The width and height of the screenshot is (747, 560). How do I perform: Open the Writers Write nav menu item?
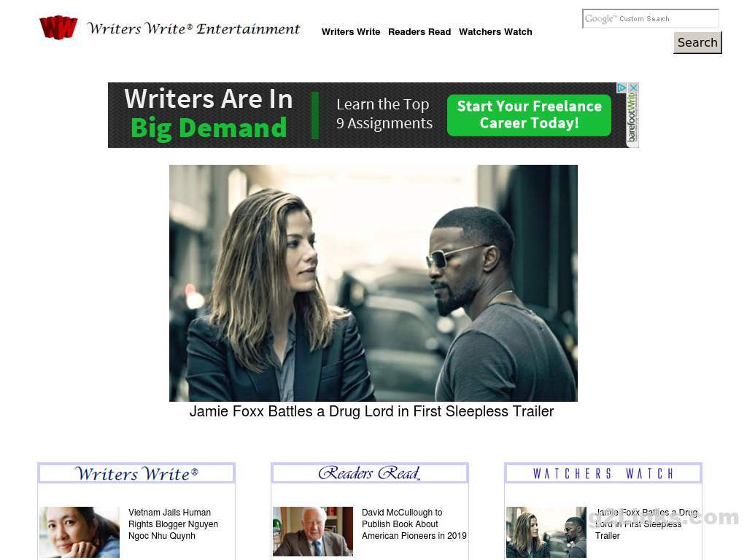(x=351, y=32)
